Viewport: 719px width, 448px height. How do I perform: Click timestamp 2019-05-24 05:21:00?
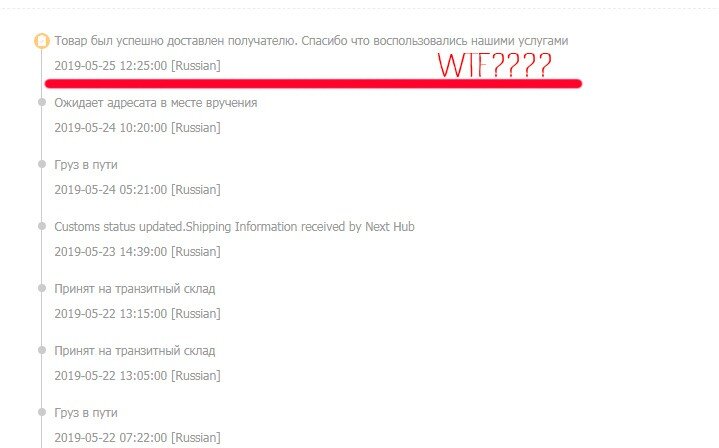point(111,189)
